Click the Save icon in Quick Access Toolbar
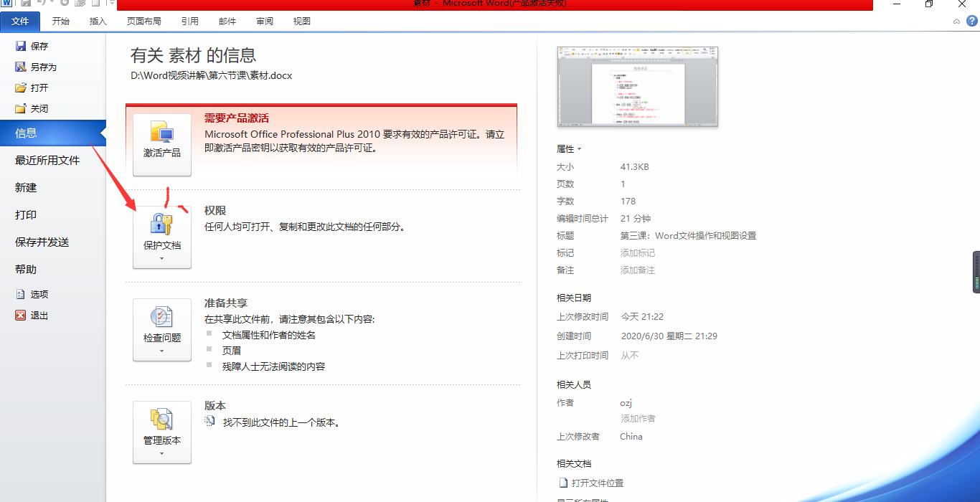This screenshot has width=980, height=502. coord(27,4)
